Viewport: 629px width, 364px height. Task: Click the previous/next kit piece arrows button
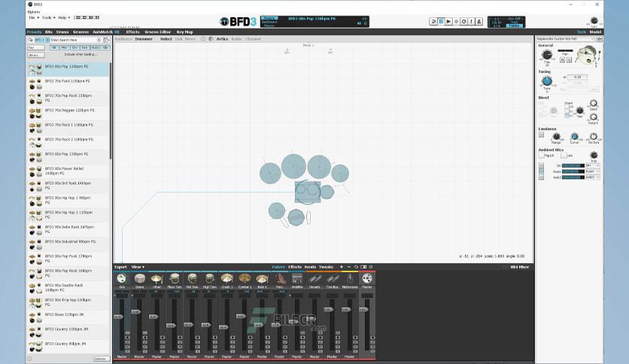coord(600,39)
